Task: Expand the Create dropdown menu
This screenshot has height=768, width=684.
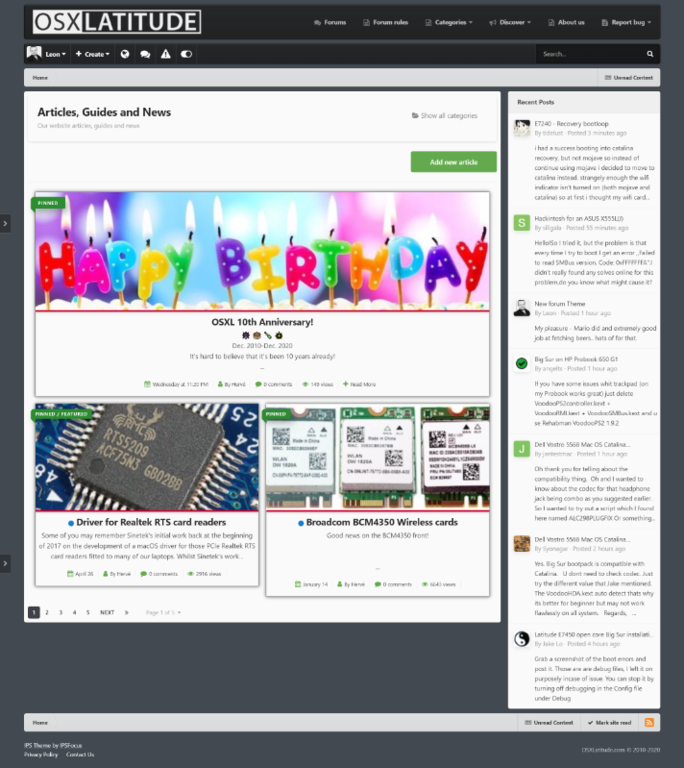Action: (92, 54)
